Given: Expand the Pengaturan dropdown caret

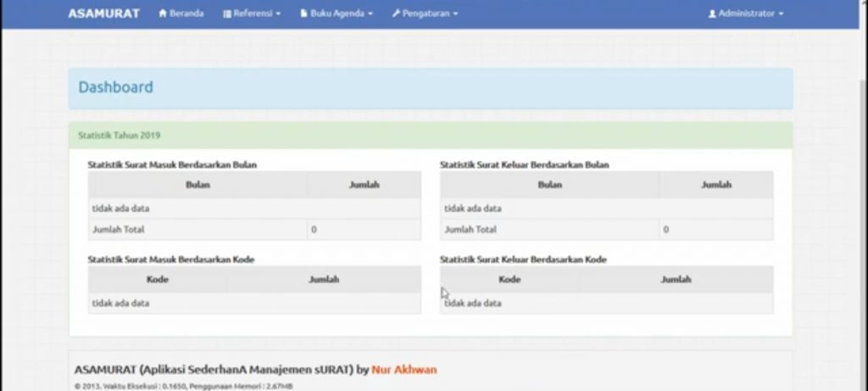Looking at the screenshot, I should [x=455, y=14].
